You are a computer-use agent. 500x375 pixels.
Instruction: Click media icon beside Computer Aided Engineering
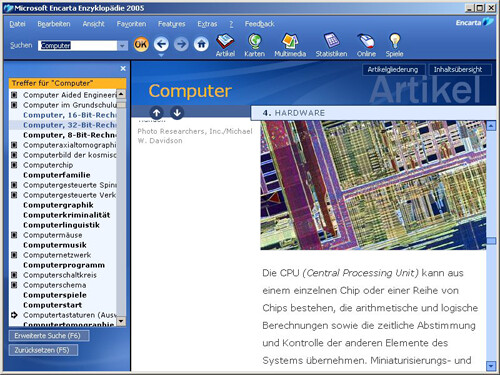14,95
